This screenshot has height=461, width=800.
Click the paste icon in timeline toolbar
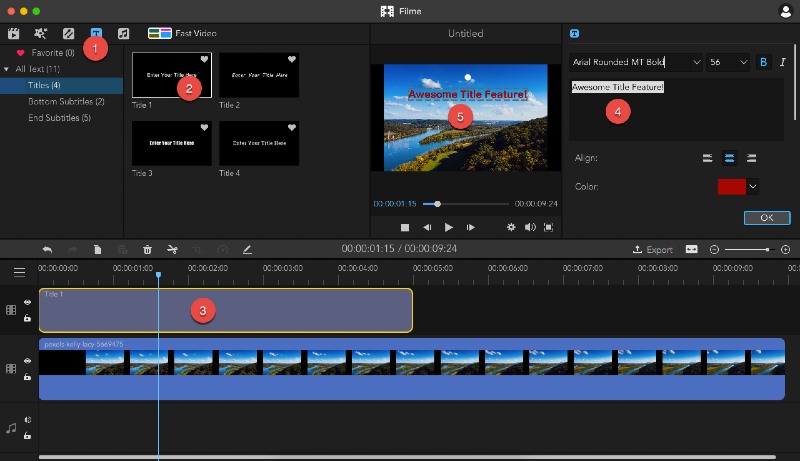coord(122,249)
